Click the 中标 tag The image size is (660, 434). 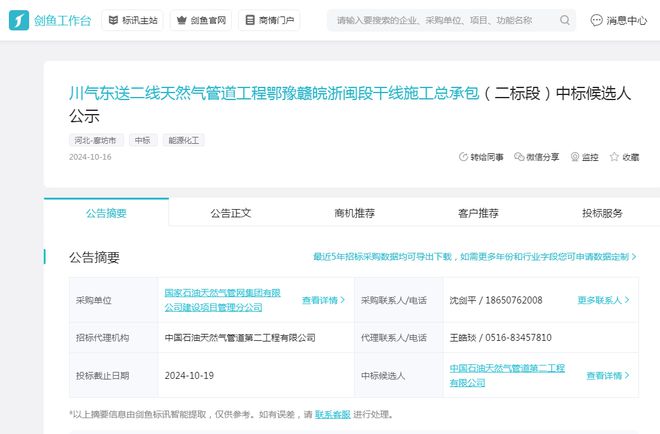pyautogui.click(x=143, y=140)
